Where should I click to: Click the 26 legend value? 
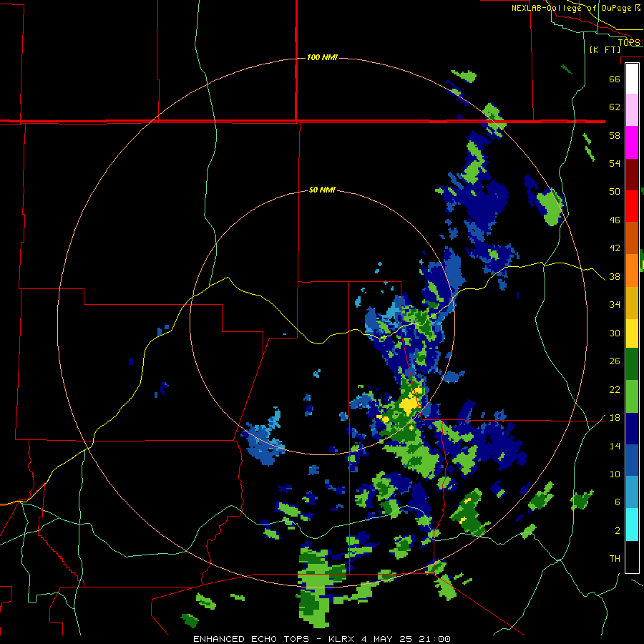click(x=615, y=361)
